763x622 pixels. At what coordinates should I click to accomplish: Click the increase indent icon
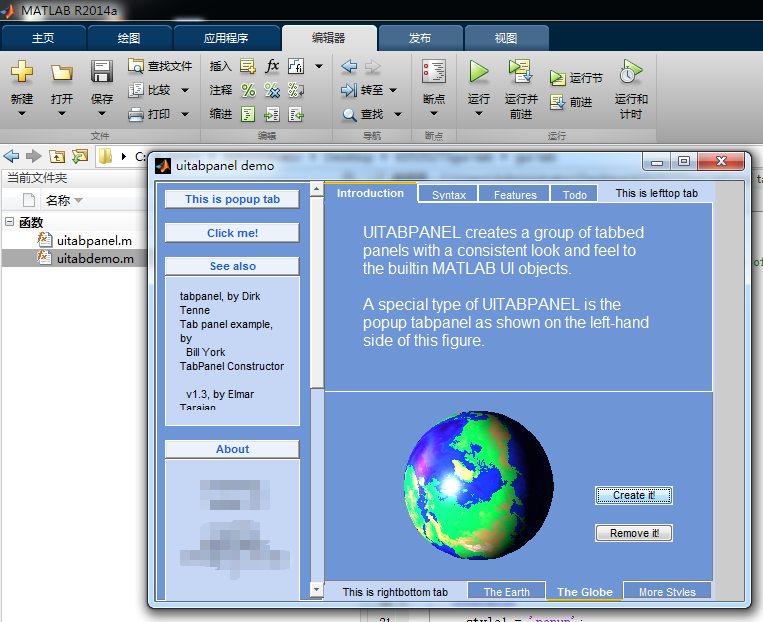pyautogui.click(x=272, y=114)
